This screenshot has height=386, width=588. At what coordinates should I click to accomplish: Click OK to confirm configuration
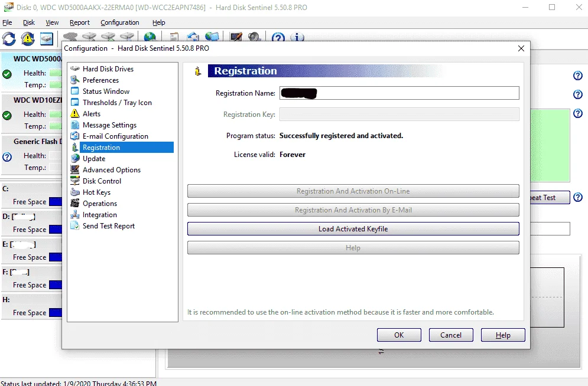coord(399,335)
